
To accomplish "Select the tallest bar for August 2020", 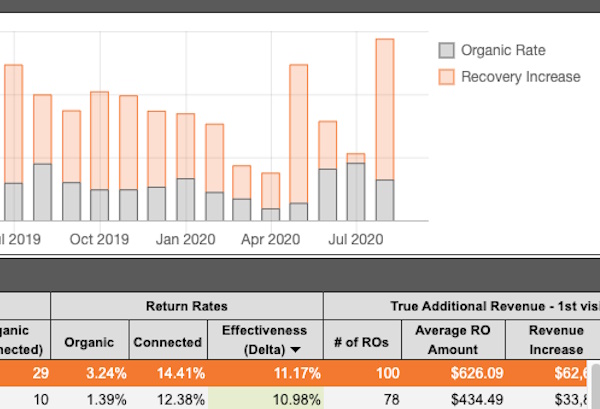I will pos(384,108).
